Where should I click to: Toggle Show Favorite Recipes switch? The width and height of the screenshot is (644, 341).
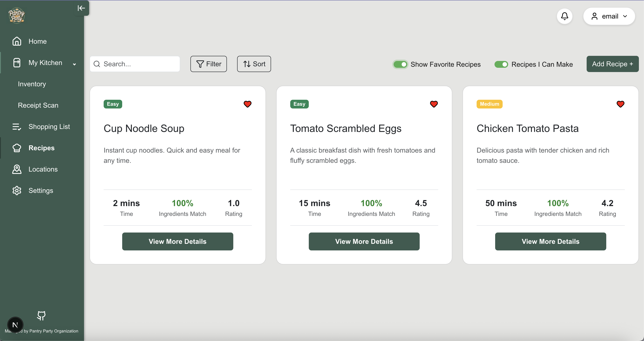[400, 64]
